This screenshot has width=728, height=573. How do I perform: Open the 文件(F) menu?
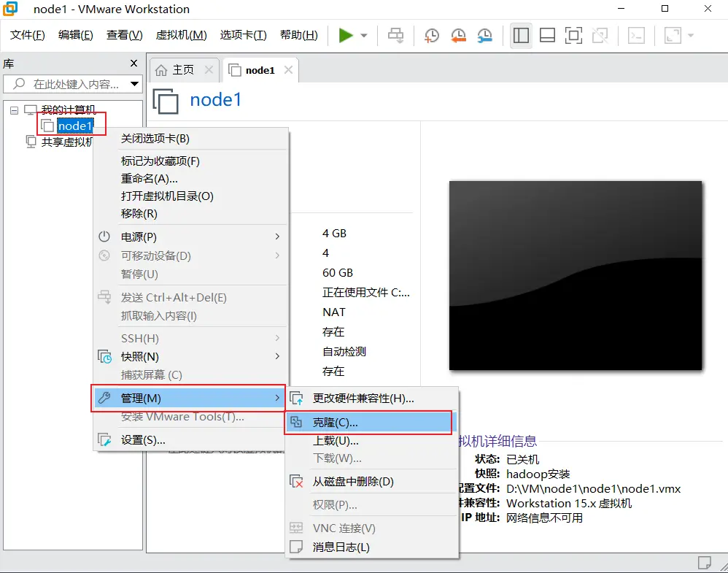click(x=28, y=35)
